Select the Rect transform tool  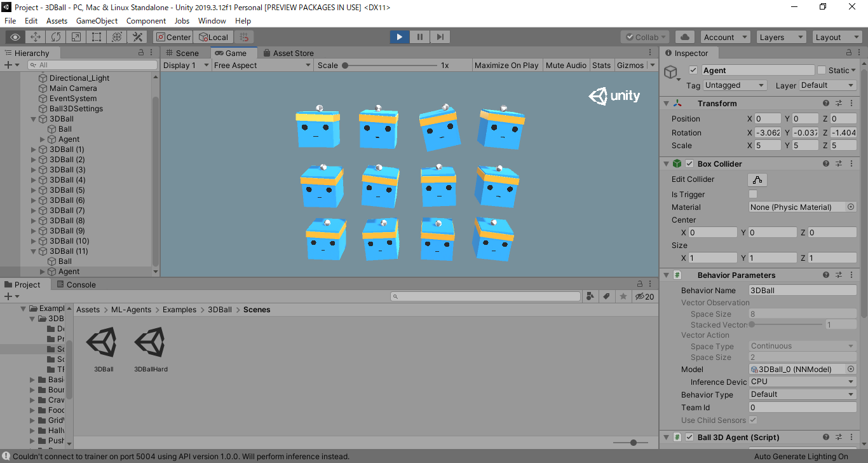click(x=97, y=37)
